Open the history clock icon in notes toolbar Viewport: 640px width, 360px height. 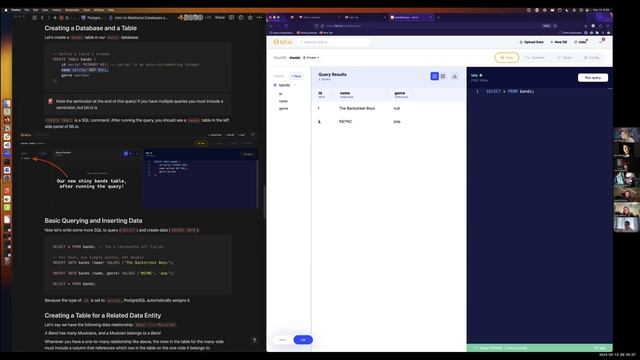pos(241,18)
